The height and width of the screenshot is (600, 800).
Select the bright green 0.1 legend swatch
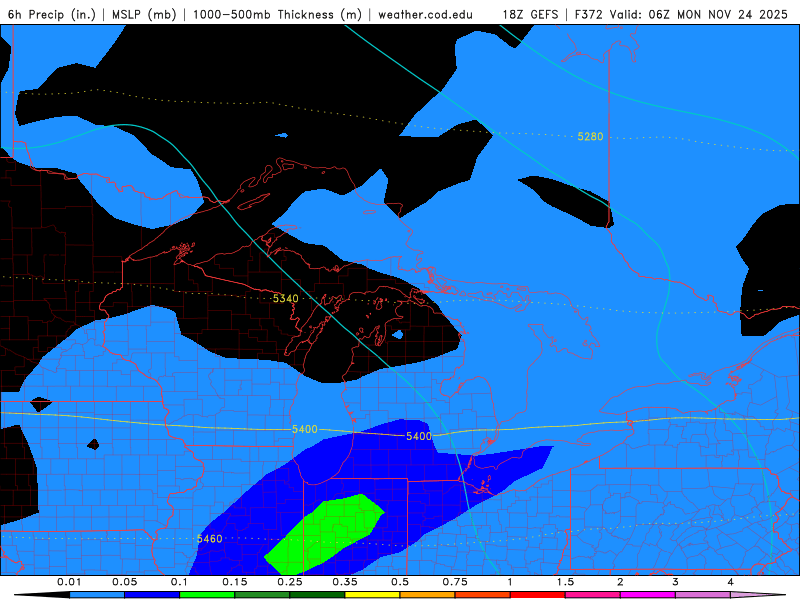pos(207,595)
